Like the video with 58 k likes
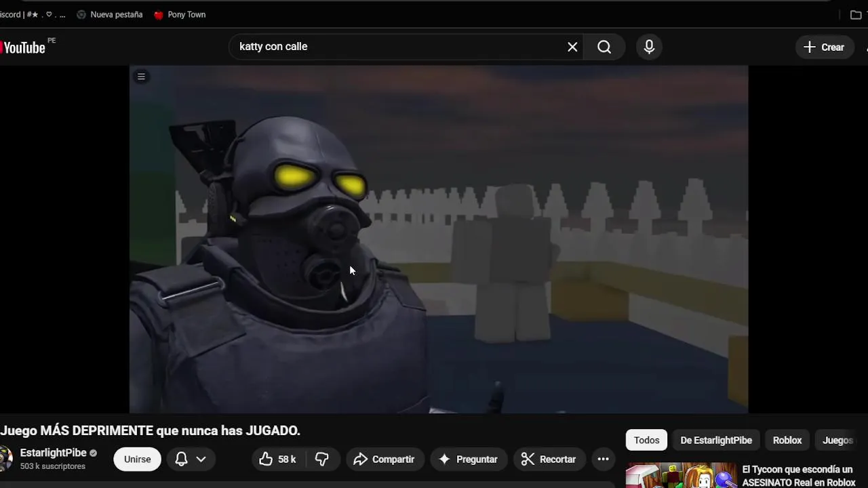The width and height of the screenshot is (868, 488). pos(278,459)
